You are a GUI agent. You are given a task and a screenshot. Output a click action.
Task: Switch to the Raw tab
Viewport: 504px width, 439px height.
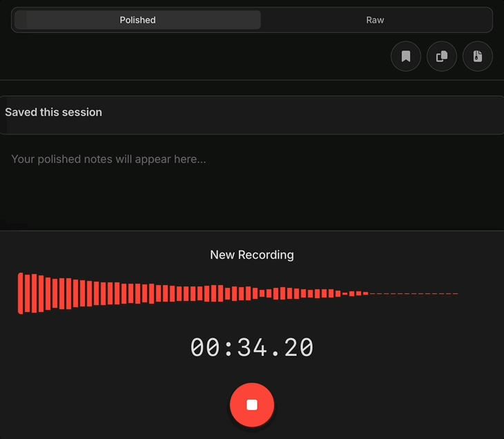[x=375, y=20]
